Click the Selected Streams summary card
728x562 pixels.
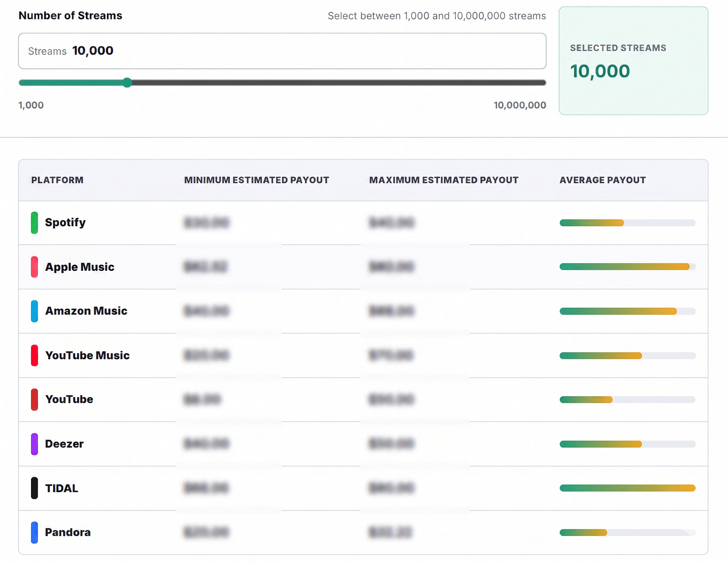pyautogui.click(x=633, y=60)
